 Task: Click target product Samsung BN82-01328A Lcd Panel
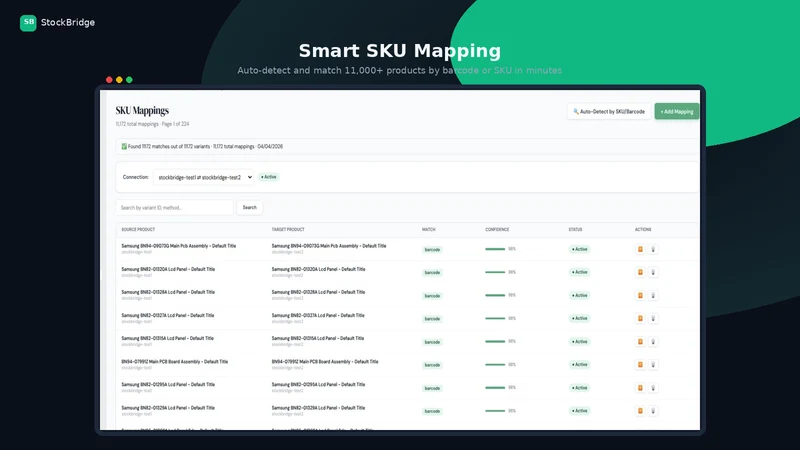318,292
